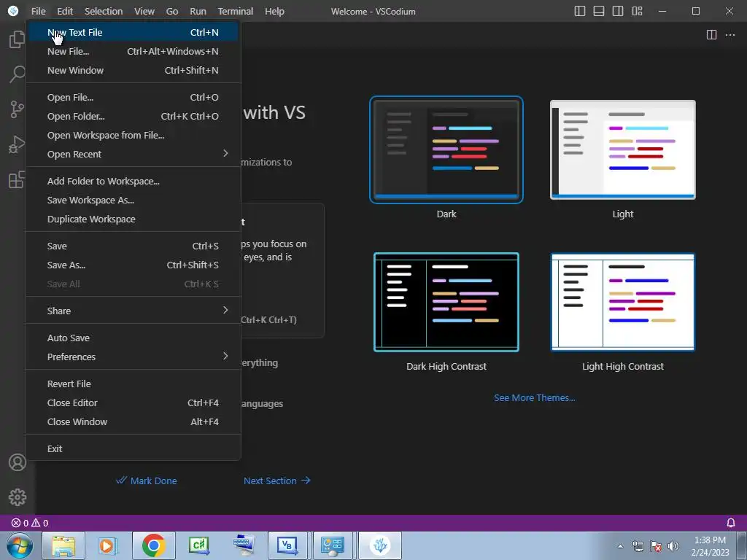Open the Manage gear icon
The height and width of the screenshot is (560, 747).
tap(18, 497)
